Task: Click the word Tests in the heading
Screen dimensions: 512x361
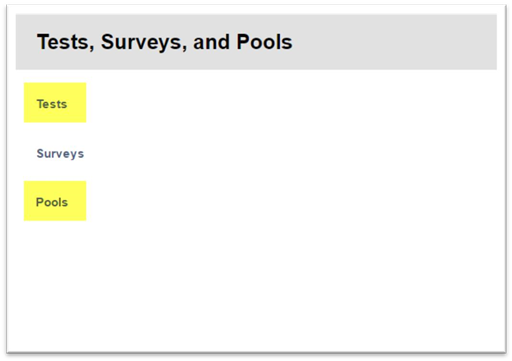Action: pyautogui.click(x=65, y=42)
